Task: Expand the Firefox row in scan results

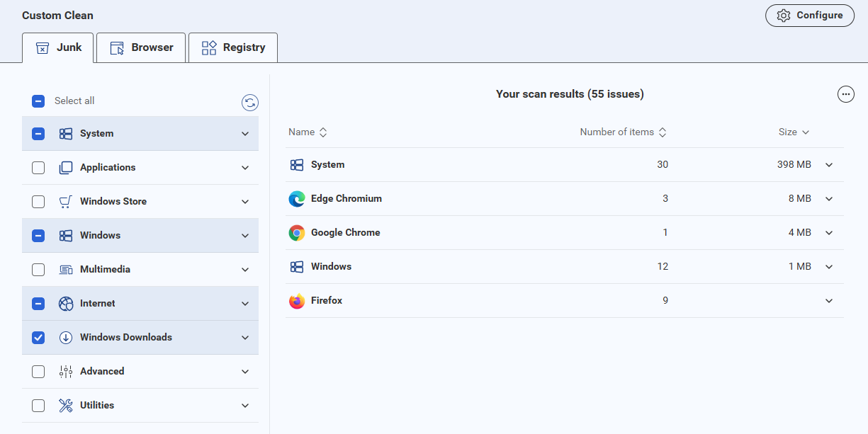Action: 829,301
